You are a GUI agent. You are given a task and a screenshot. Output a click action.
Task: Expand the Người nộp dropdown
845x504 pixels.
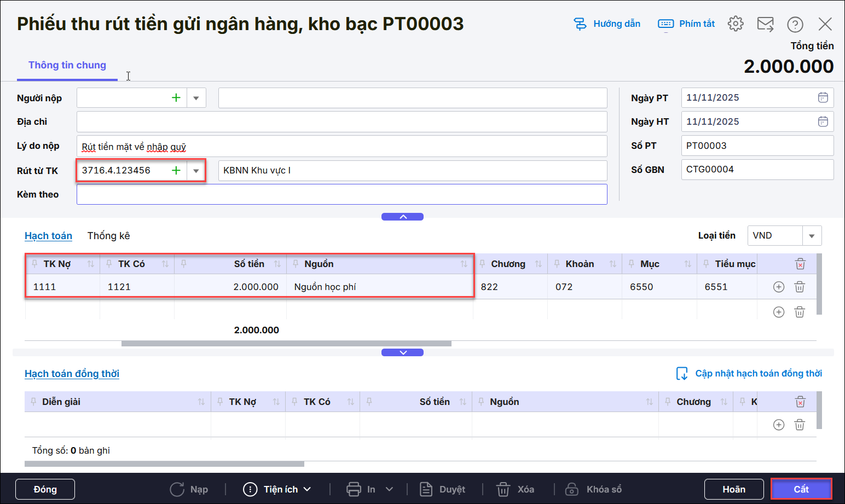(196, 98)
